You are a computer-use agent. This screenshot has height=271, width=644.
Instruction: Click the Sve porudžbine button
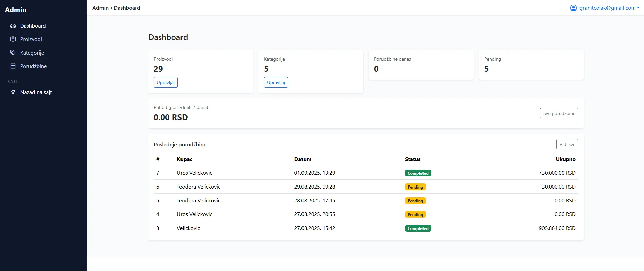coord(559,113)
